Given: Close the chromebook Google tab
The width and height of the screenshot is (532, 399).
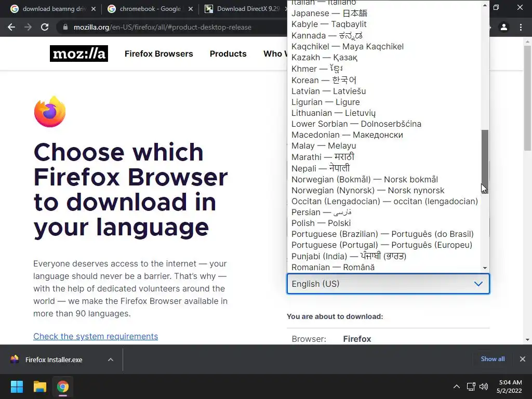Looking at the screenshot, I should (x=191, y=9).
